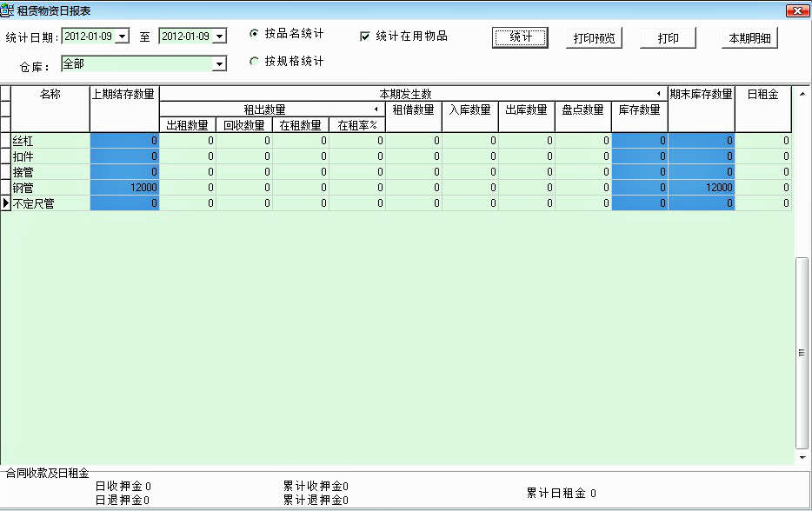
Task: Select the 不定尺管 row name cell
Action: pyautogui.click(x=50, y=203)
